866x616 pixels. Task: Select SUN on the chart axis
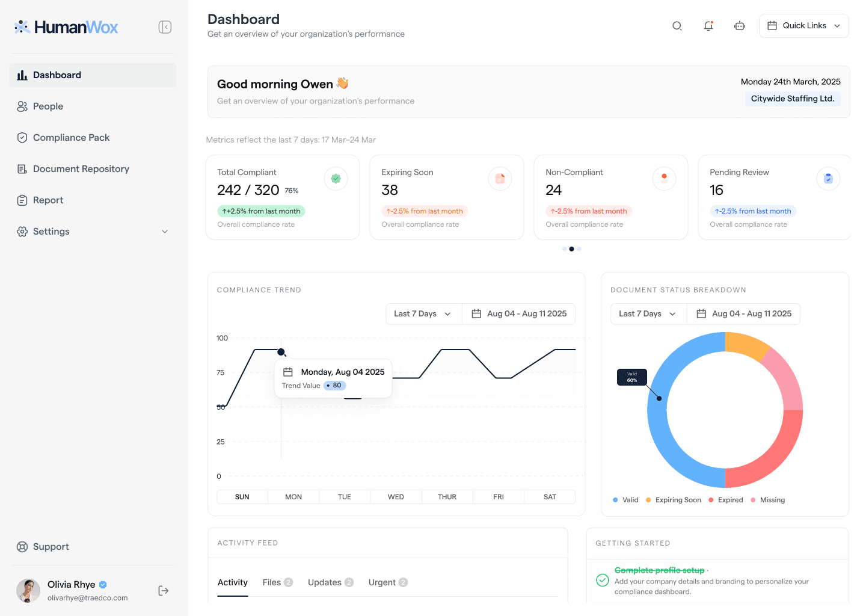pos(242,497)
